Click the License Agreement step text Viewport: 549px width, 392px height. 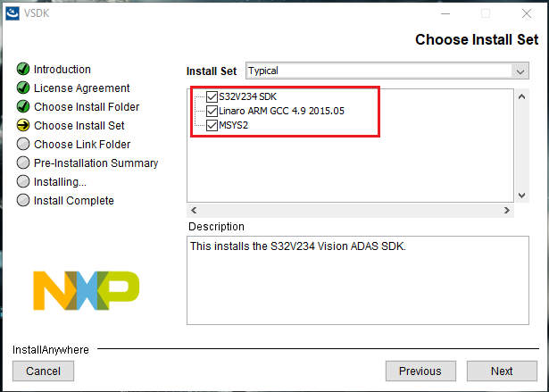point(81,88)
